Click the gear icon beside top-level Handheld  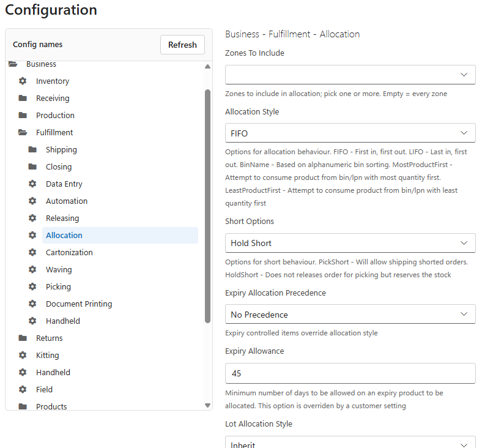coord(23,372)
